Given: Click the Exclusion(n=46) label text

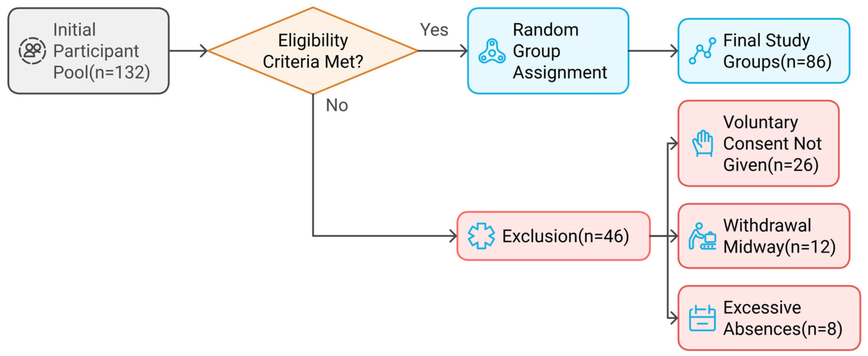Looking at the screenshot, I should [x=565, y=236].
